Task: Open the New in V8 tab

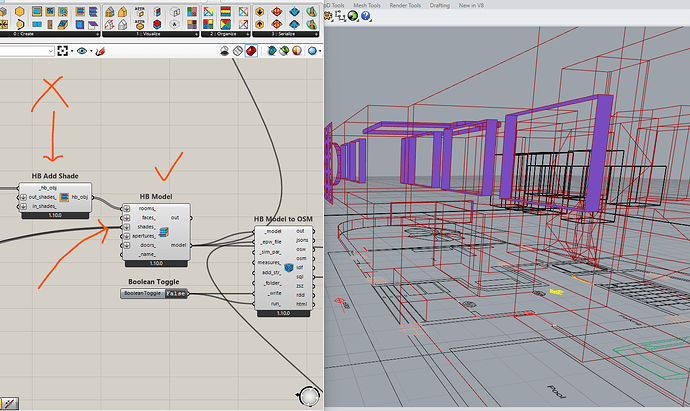Action: pyautogui.click(x=471, y=5)
